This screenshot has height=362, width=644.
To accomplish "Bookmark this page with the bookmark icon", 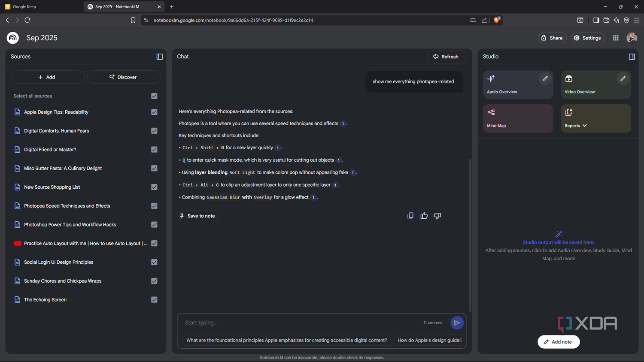I will [133, 20].
